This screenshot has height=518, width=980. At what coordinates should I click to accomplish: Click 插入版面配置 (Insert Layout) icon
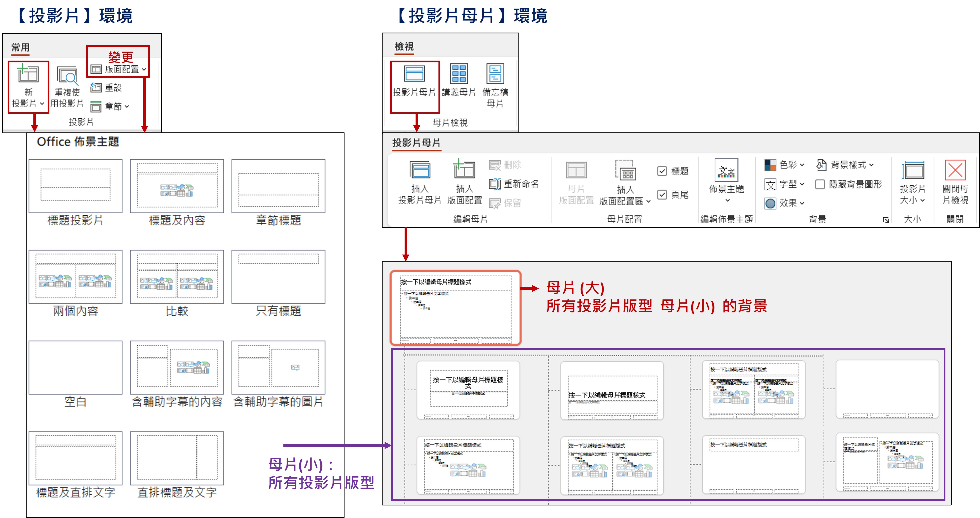tap(464, 170)
